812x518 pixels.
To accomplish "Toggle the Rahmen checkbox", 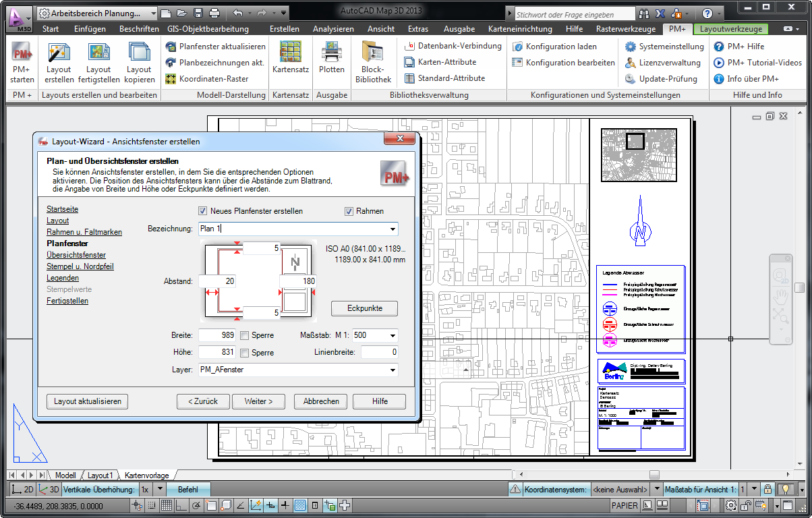I will [349, 211].
